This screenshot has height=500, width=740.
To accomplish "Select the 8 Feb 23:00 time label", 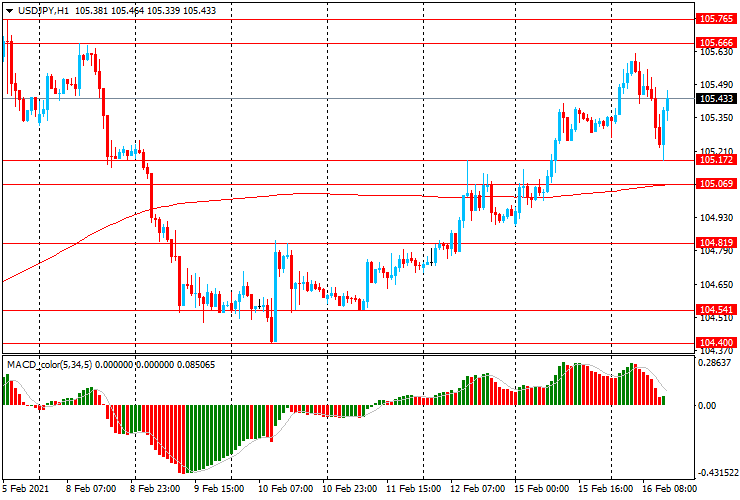I will (155, 488).
